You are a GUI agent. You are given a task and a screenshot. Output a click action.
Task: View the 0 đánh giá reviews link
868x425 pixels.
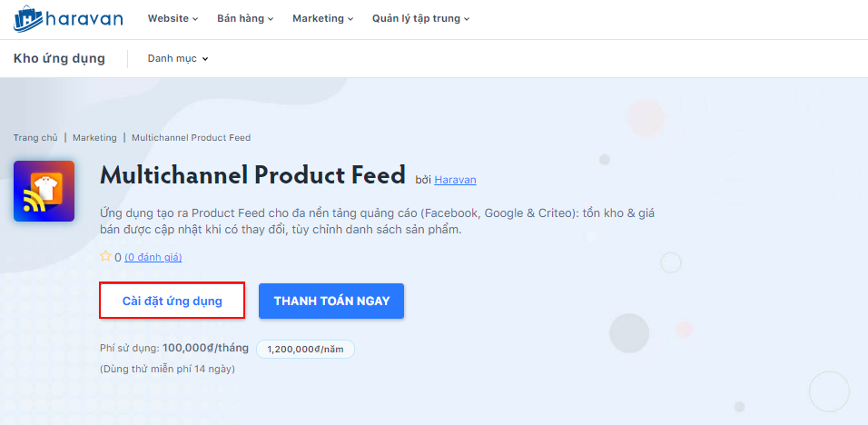pos(153,258)
